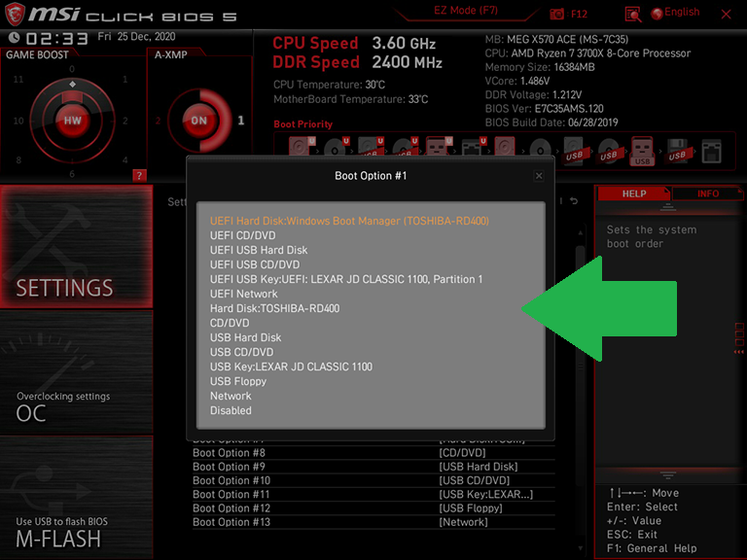The image size is (747, 560).
Task: Switch to EZ Mode (F7)
Action: tap(466, 11)
